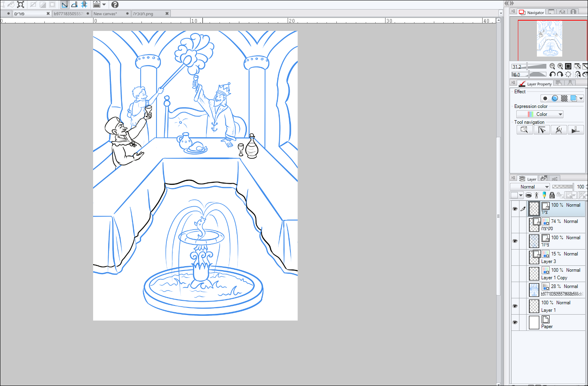Rotate canvas left in Navigator
Image resolution: width=588 pixels, height=386 pixels.
click(x=552, y=75)
